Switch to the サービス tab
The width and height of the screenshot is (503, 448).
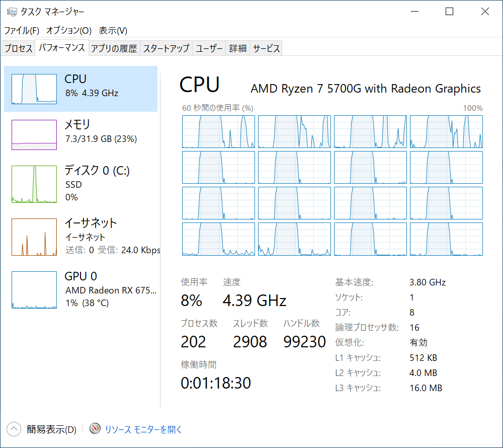tap(267, 48)
